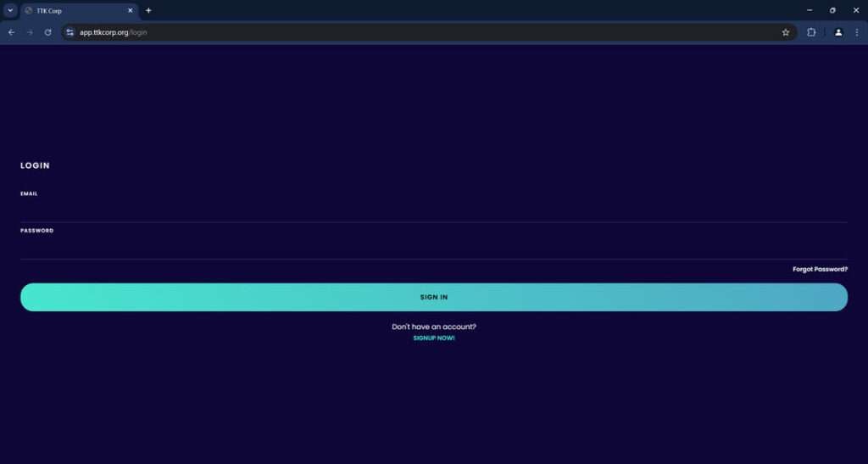Click into the Email input field
This screenshot has height=464, width=868.
pyautogui.click(x=434, y=211)
